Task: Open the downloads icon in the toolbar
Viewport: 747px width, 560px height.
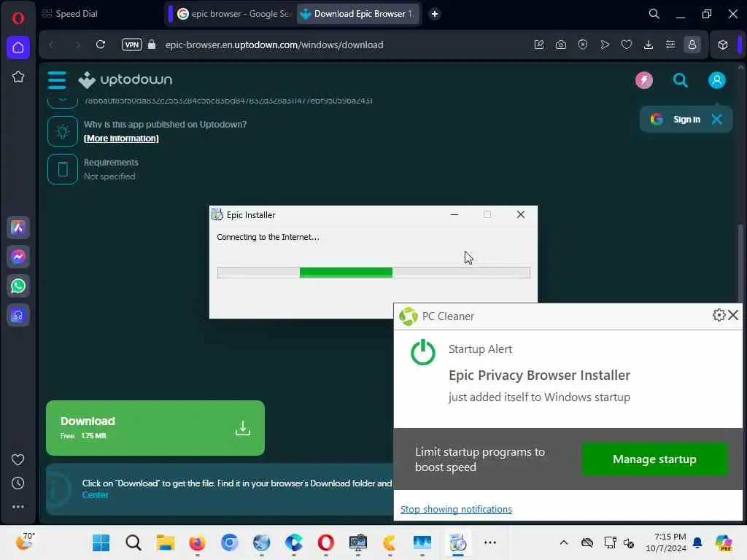Action: click(x=649, y=44)
